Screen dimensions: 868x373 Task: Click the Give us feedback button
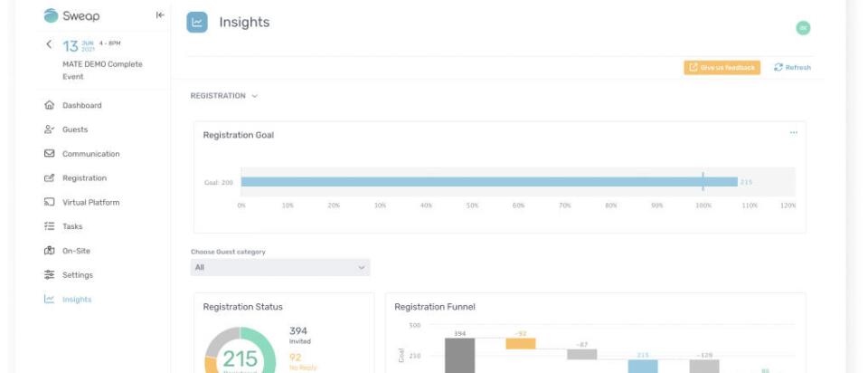[x=722, y=68]
